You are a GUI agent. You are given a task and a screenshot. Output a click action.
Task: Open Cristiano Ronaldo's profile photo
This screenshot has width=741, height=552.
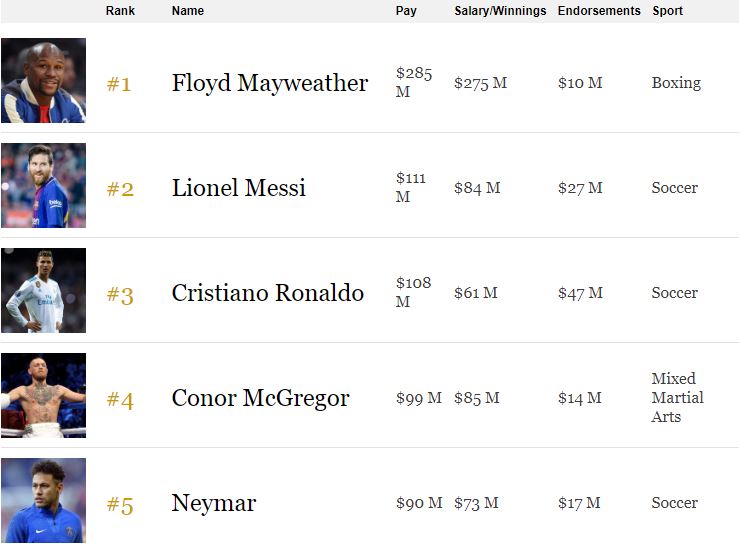(43, 290)
